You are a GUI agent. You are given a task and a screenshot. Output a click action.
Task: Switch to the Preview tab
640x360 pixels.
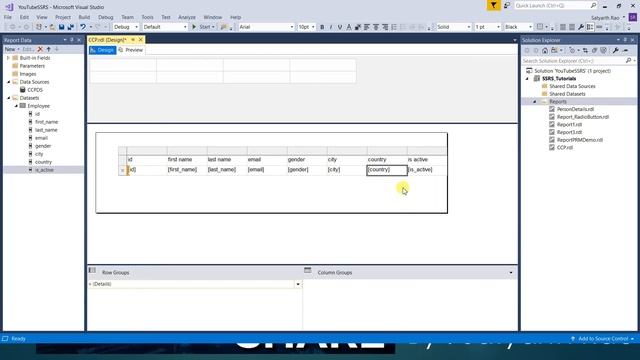131,50
